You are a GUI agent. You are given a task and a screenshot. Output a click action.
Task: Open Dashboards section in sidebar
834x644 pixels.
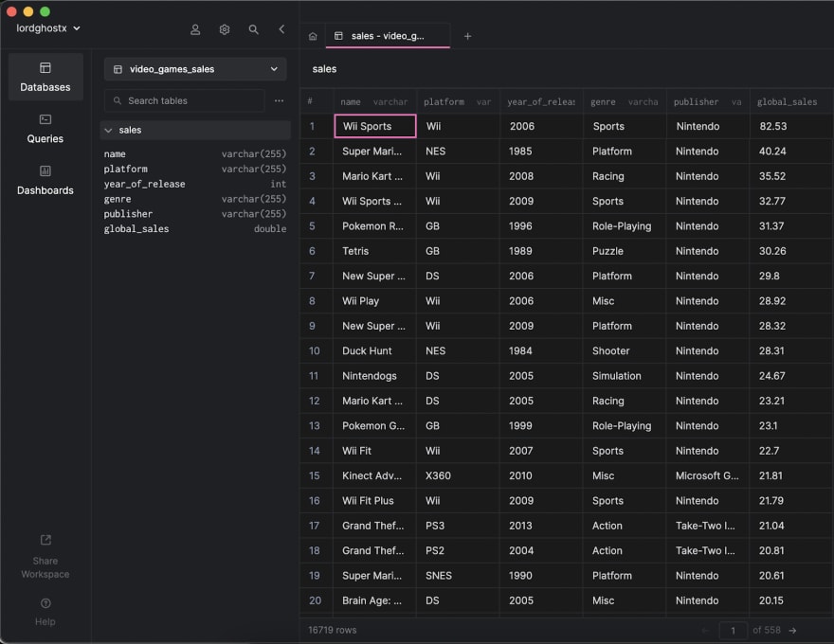point(45,180)
